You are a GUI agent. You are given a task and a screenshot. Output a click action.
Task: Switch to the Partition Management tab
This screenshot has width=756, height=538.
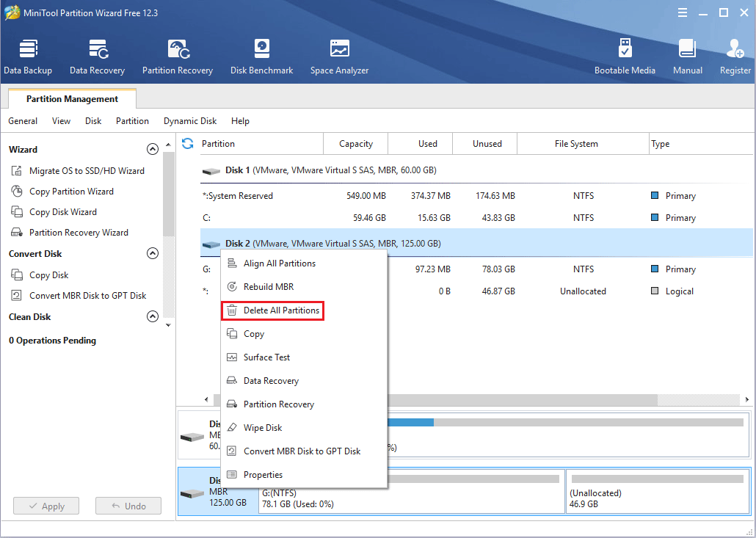click(72, 99)
